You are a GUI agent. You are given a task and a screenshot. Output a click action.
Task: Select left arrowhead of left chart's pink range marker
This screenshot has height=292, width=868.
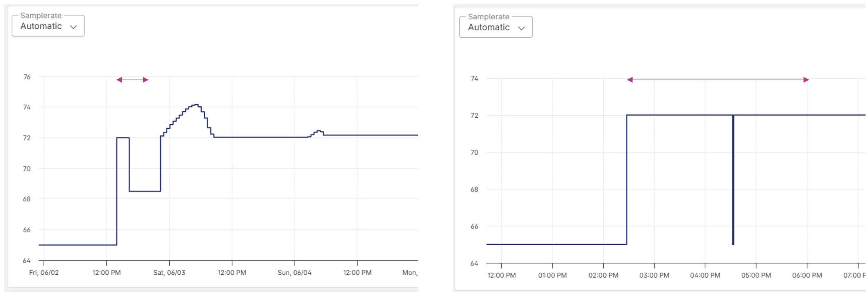click(x=119, y=80)
